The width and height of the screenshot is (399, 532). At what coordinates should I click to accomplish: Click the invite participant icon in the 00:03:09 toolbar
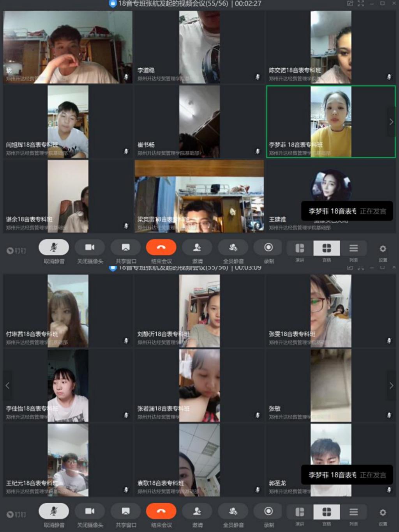tap(197, 511)
